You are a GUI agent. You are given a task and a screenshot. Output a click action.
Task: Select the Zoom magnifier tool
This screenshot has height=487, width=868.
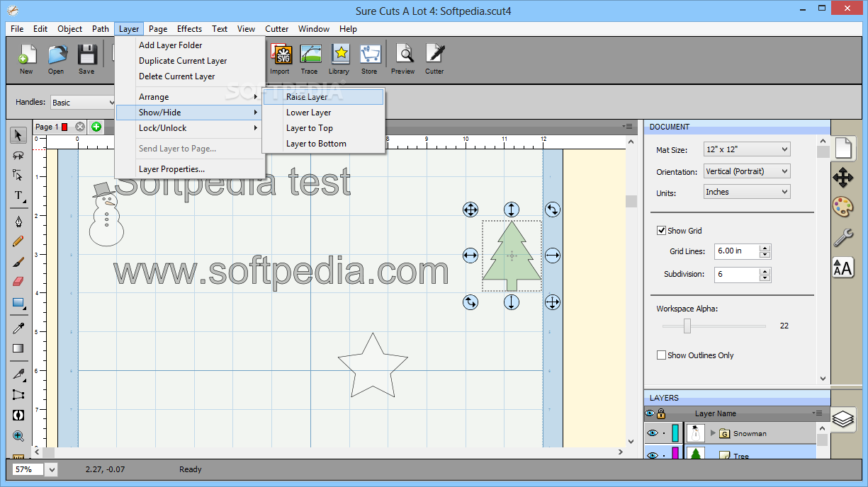pos(18,436)
